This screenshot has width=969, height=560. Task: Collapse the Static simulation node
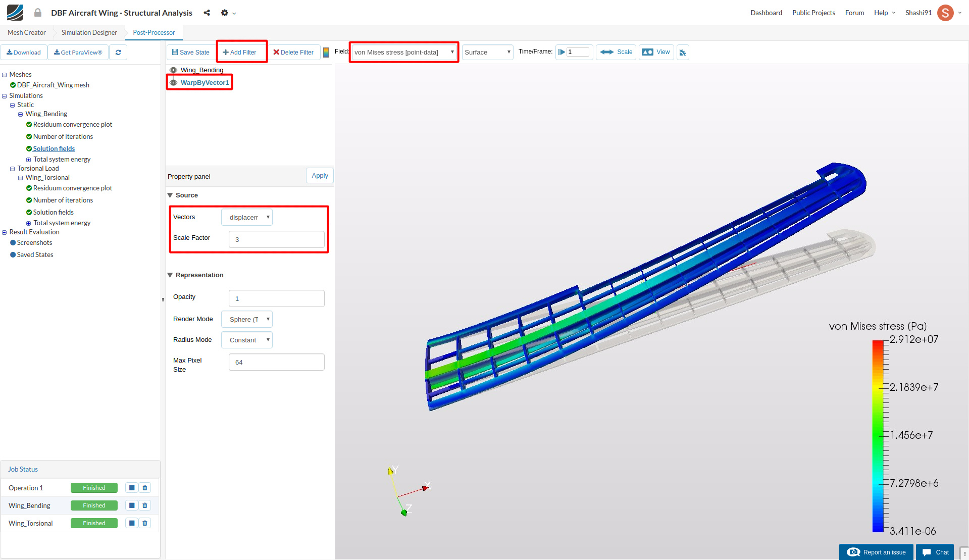coord(13,105)
